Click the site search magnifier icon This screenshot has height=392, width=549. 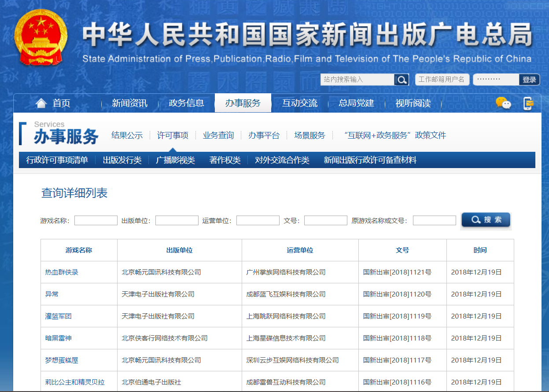402,80
